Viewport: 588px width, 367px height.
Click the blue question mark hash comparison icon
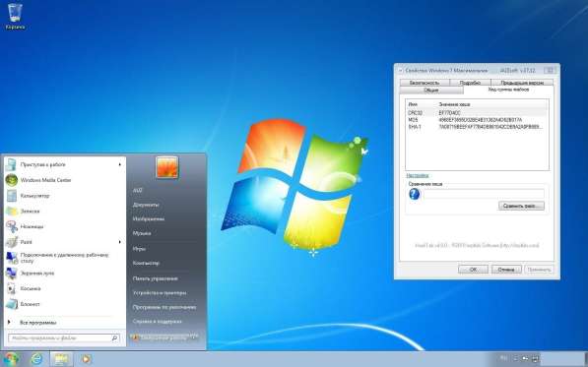(415, 194)
